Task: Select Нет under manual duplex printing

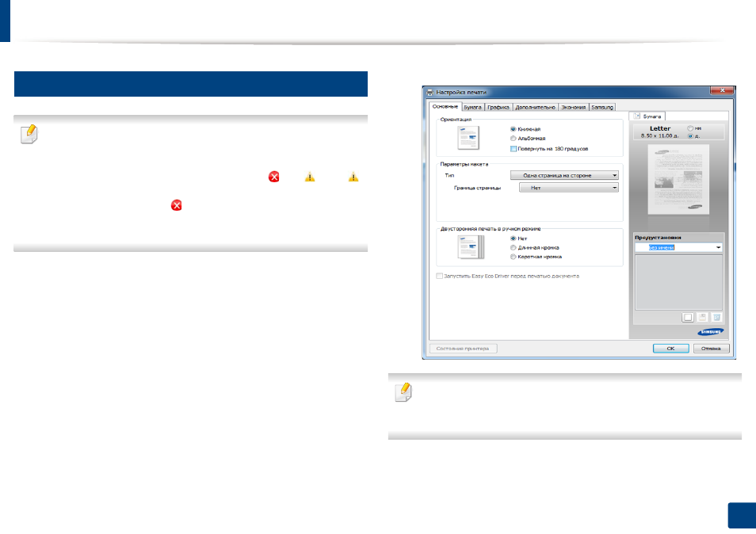Action: coord(514,238)
